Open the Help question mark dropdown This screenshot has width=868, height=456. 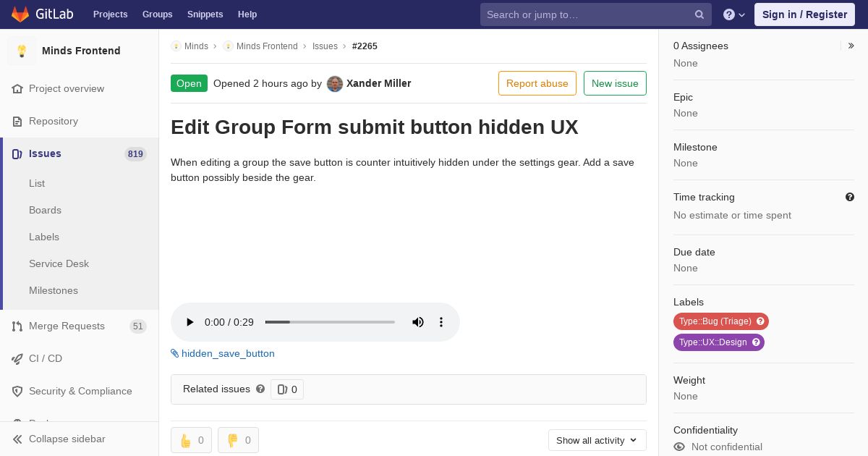733,14
